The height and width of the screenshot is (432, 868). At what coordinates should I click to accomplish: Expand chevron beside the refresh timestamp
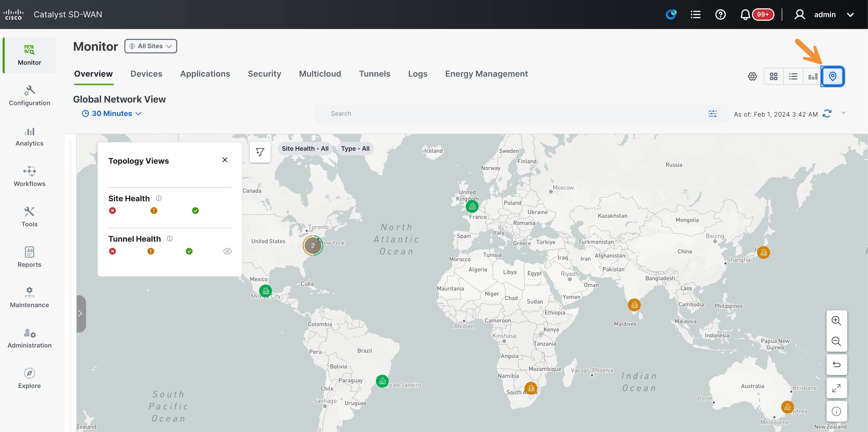click(x=843, y=113)
